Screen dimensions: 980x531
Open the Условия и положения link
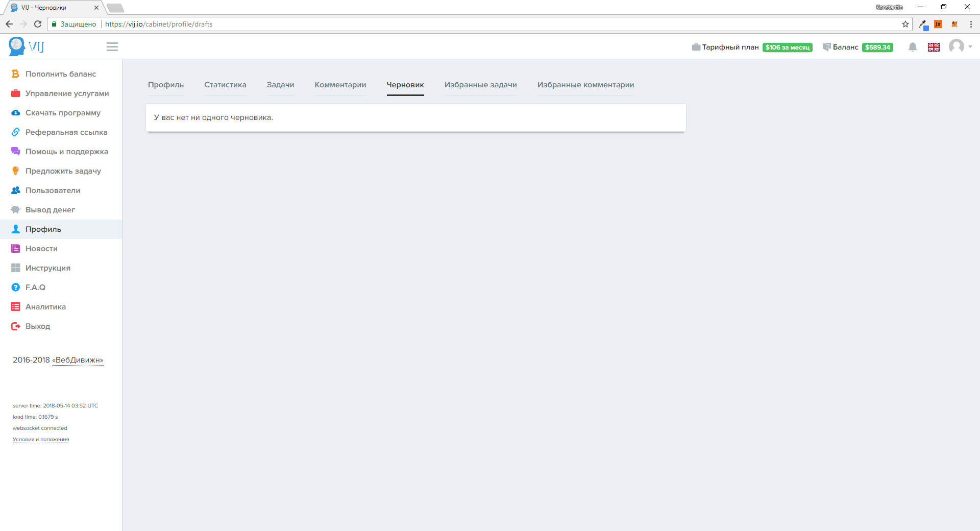pos(41,440)
